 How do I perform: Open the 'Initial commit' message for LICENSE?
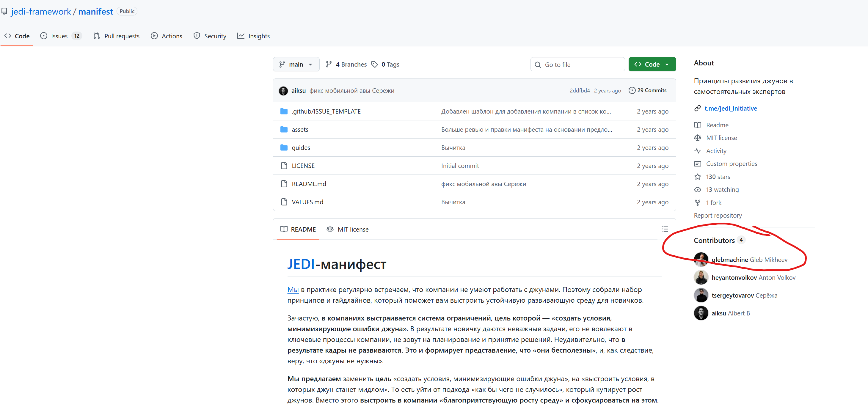coord(460,166)
